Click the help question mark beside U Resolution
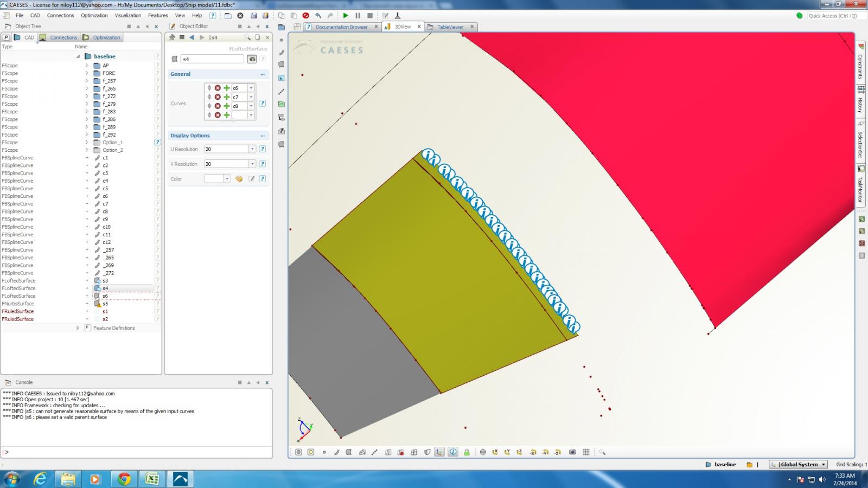Viewport: 868px width, 488px height. 262,149
